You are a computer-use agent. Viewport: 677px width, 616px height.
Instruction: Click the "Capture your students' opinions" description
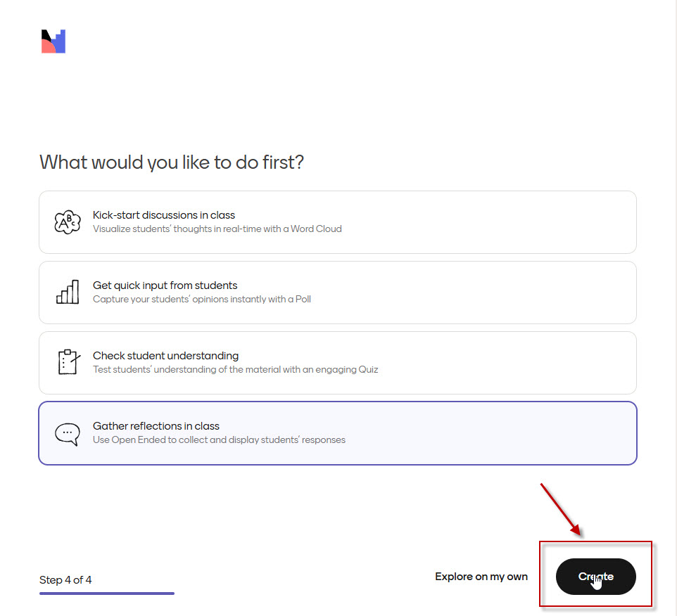[x=202, y=299]
